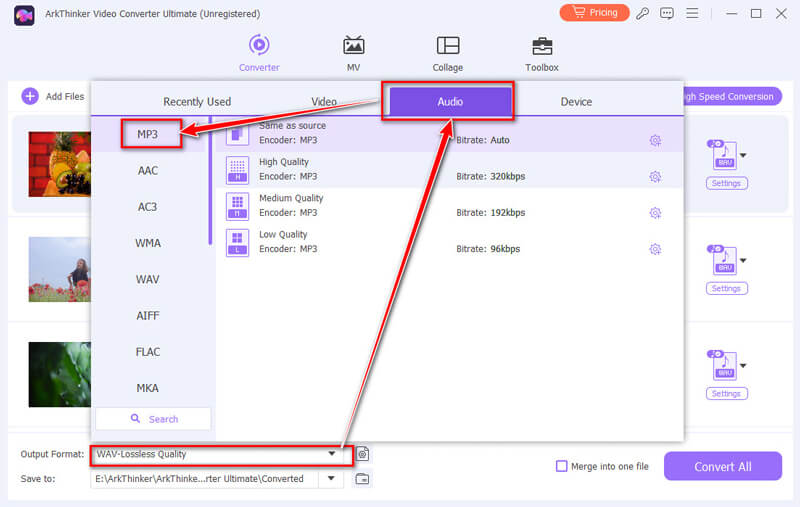Open the Toolbox module
800x507 pixels.
point(542,53)
